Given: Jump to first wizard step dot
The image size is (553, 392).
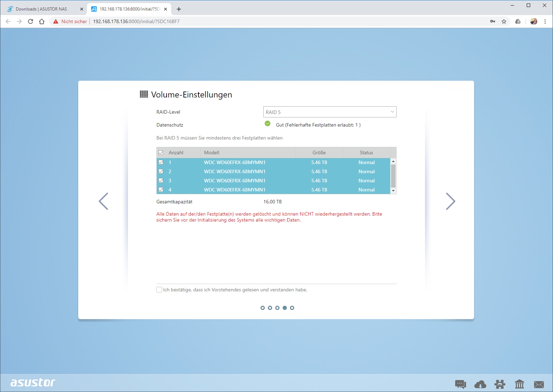Looking at the screenshot, I should [x=263, y=308].
